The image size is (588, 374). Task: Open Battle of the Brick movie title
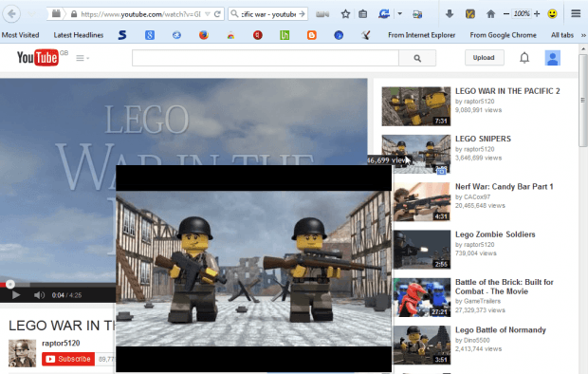[x=504, y=287]
